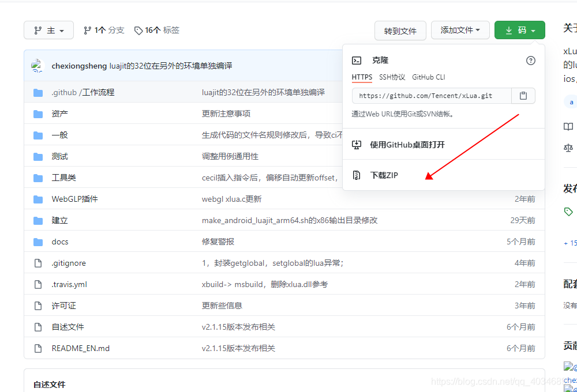
Task: Open the 主 branch selector dropdown
Action: point(48,30)
